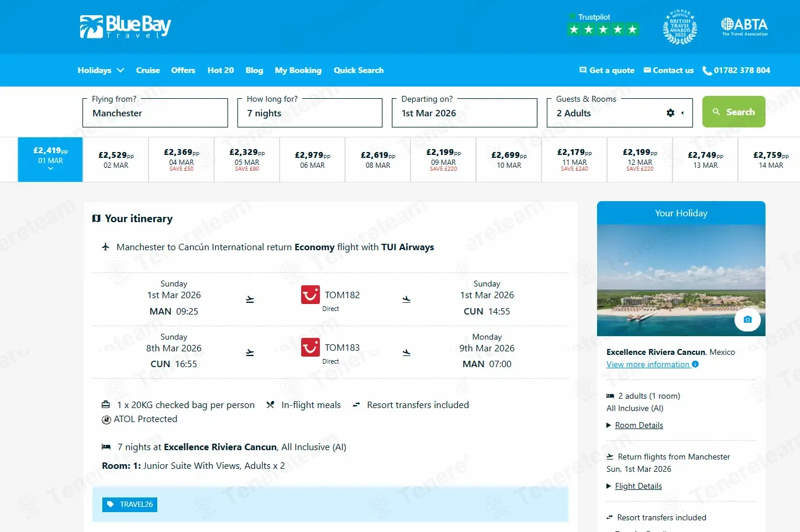Click the camera icon on the holiday photo
Image resolution: width=800 pixels, height=532 pixels.
pos(747,319)
